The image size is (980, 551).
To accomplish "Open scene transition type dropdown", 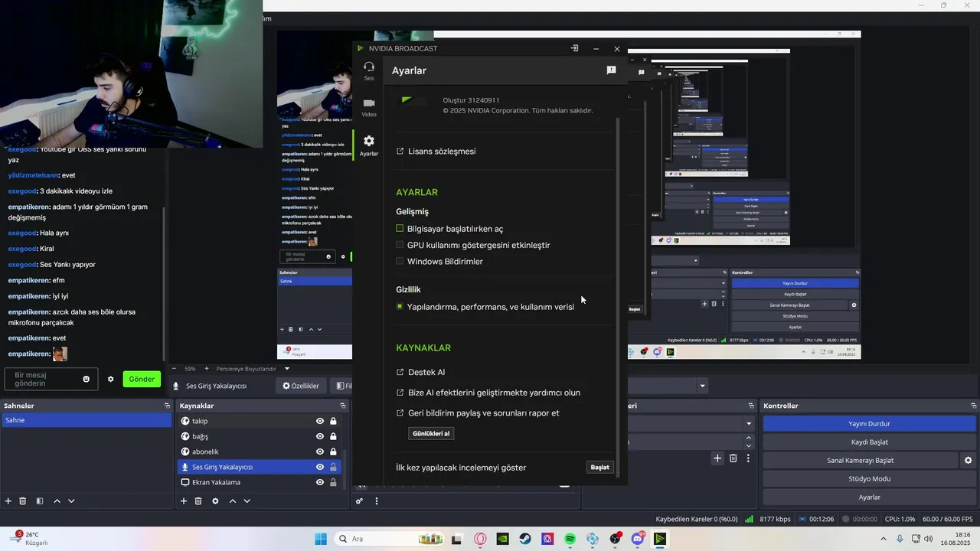I will point(749,423).
